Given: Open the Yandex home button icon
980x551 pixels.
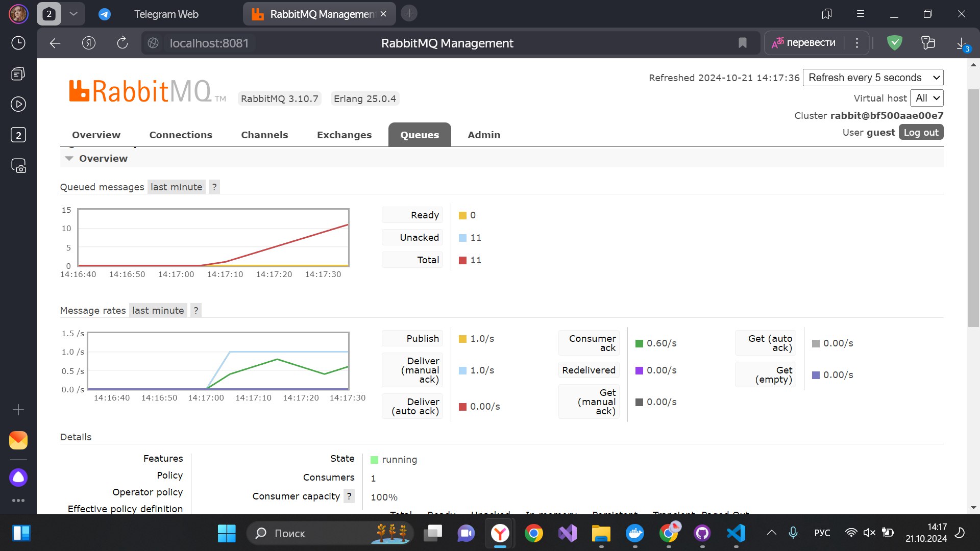Looking at the screenshot, I should (89, 43).
